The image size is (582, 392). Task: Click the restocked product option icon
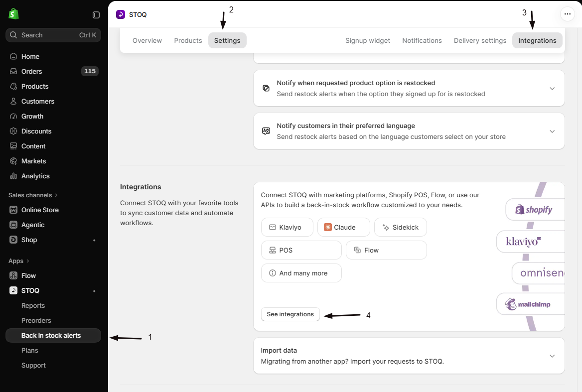click(x=266, y=88)
